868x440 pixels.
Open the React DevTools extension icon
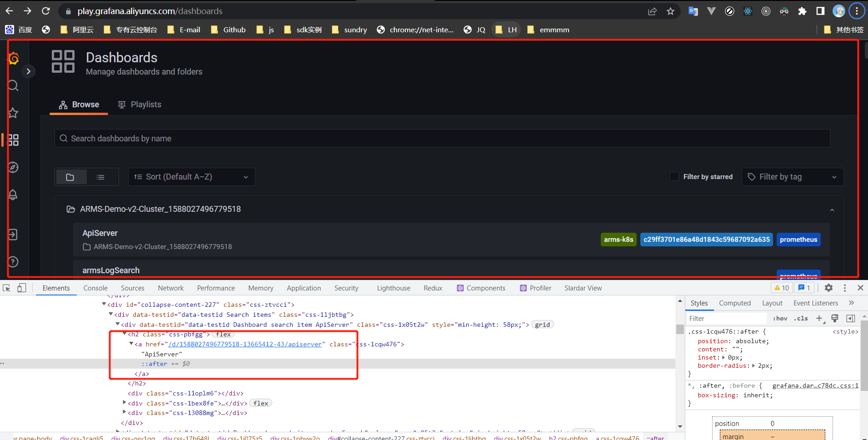[x=748, y=11]
